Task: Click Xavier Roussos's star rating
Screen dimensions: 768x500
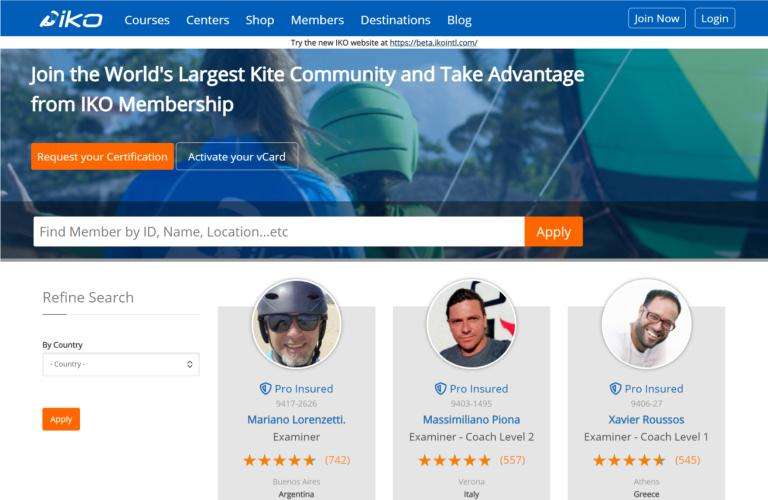Action: coord(629,460)
